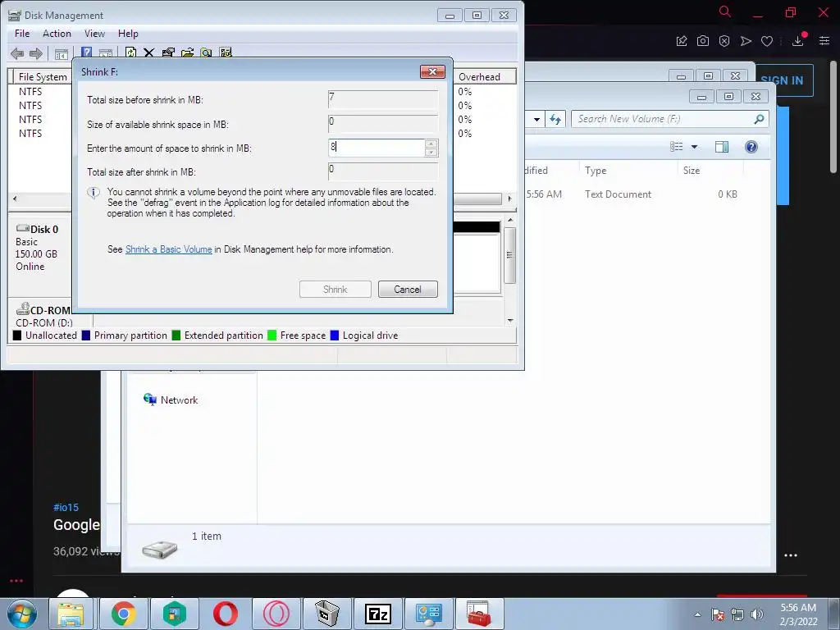Screen dimensions: 840x630
Task: Click the disk pane scroll down arrow
Action: 510,321
